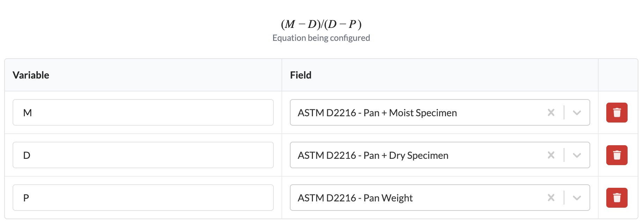
Task: Click inside the D variable text field
Action: coord(143,155)
